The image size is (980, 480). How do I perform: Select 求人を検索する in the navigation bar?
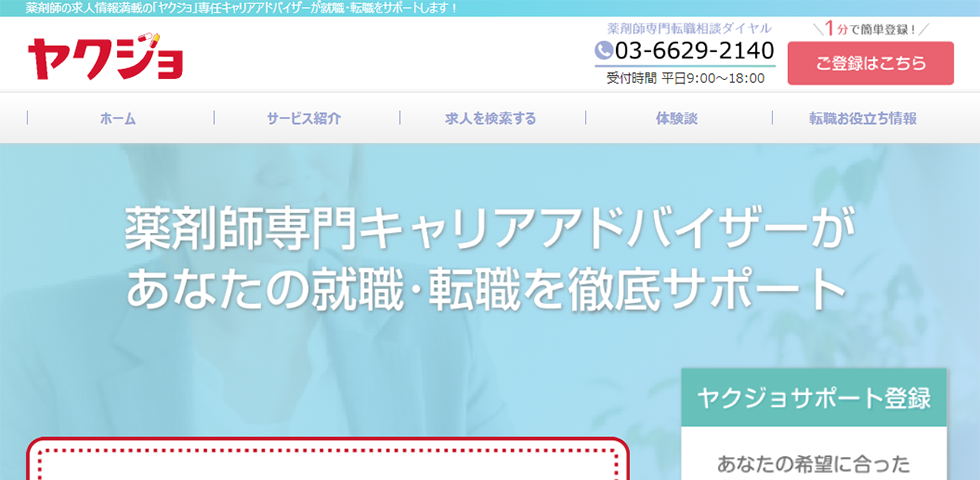(x=490, y=118)
